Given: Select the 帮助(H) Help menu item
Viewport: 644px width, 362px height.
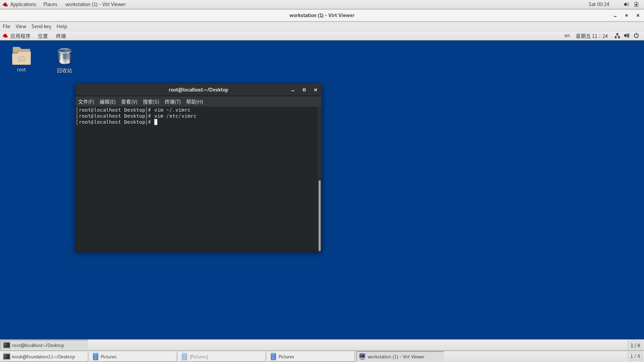Looking at the screenshot, I should coord(194,102).
